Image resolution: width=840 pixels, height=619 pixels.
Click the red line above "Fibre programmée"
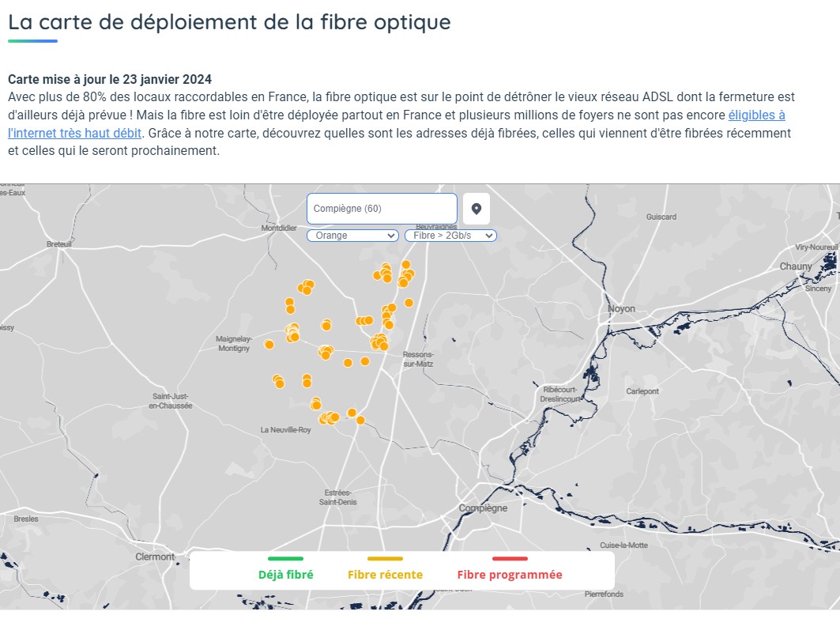click(509, 559)
